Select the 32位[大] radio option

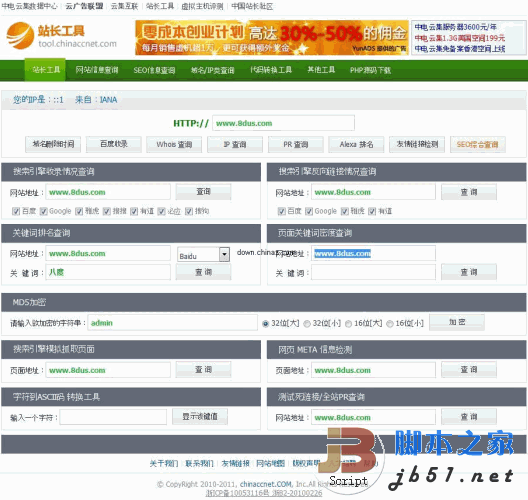[265, 324]
